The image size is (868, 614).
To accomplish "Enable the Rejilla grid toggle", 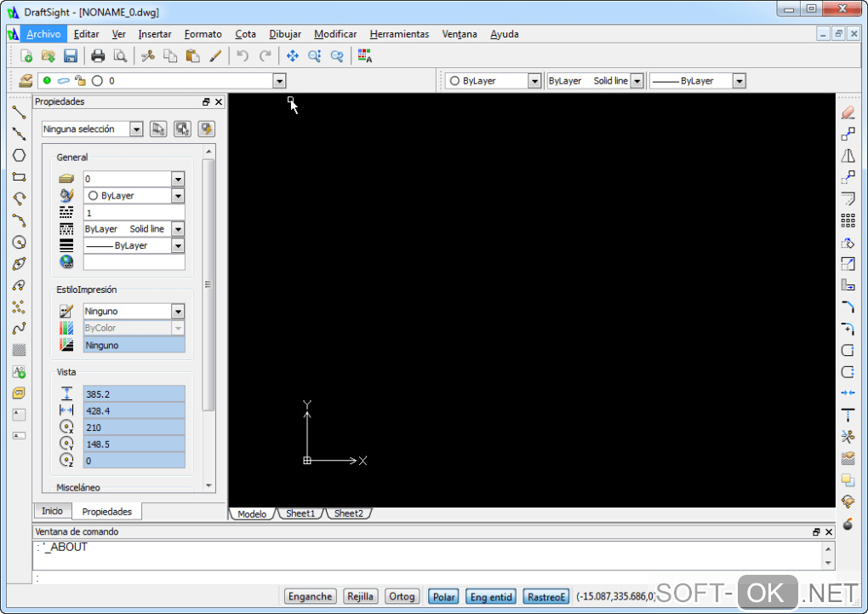I will (361, 596).
